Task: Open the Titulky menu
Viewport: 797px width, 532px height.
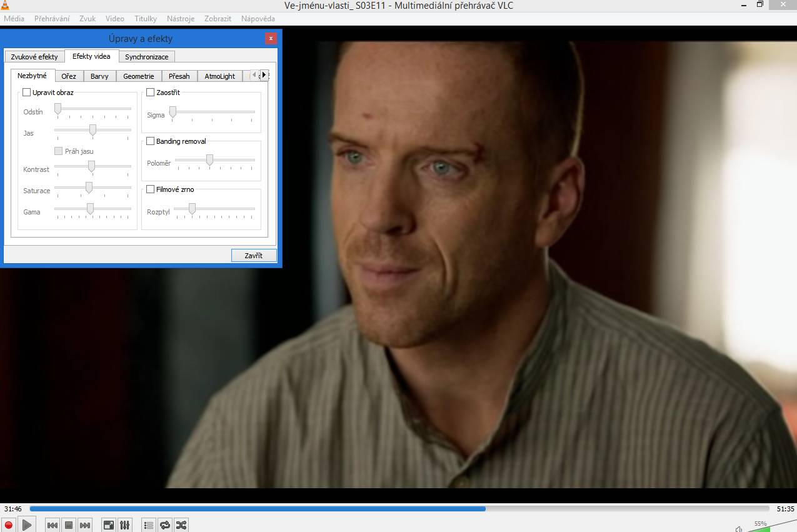Action: click(146, 19)
